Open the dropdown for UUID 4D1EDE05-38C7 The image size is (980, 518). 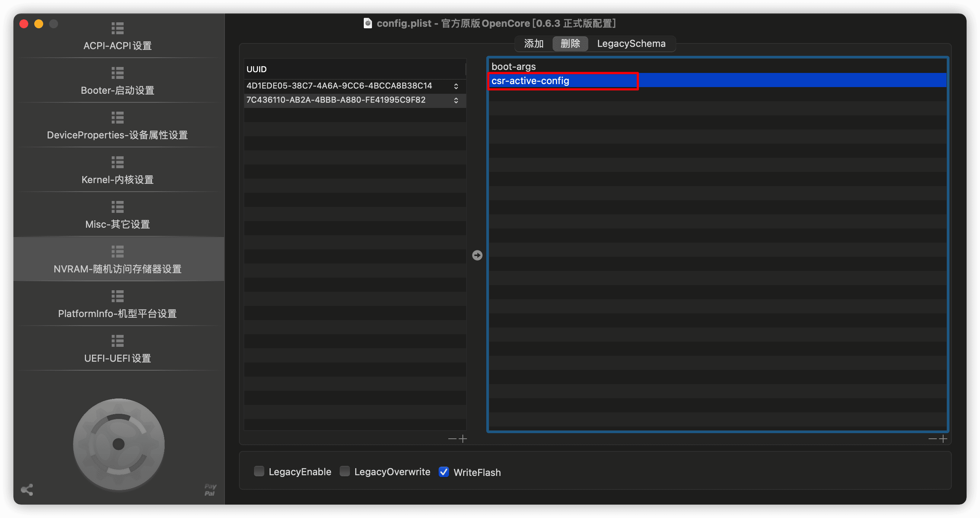456,86
